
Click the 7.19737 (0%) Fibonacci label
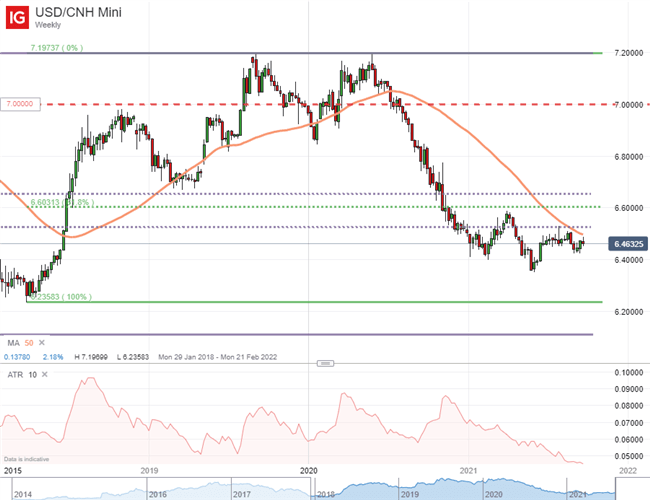point(57,48)
